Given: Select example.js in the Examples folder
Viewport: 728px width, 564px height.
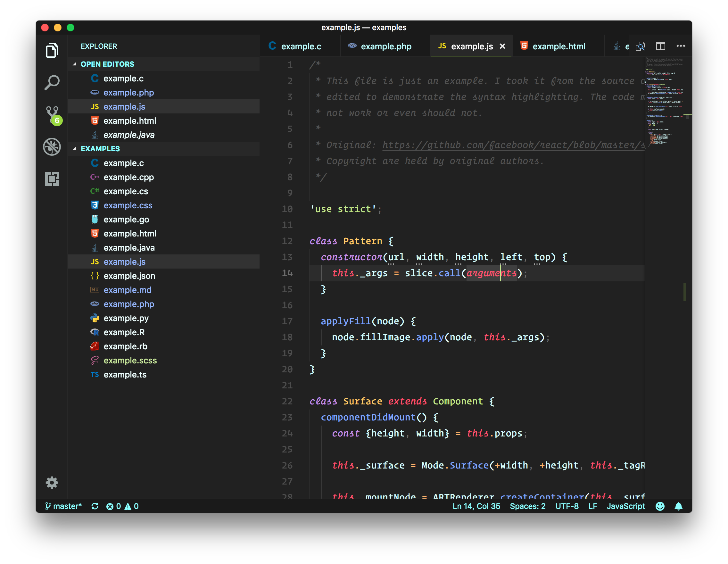Looking at the screenshot, I should point(163,262).
